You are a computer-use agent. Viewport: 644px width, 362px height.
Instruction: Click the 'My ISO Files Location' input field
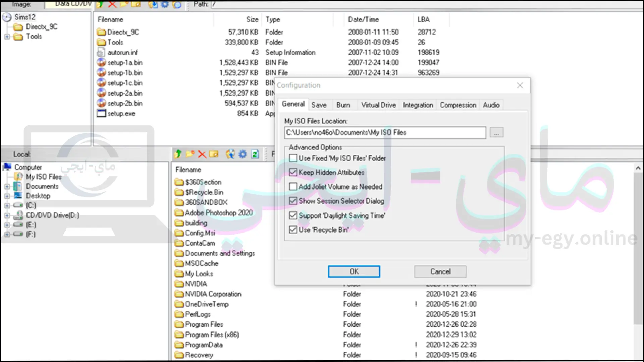click(384, 132)
